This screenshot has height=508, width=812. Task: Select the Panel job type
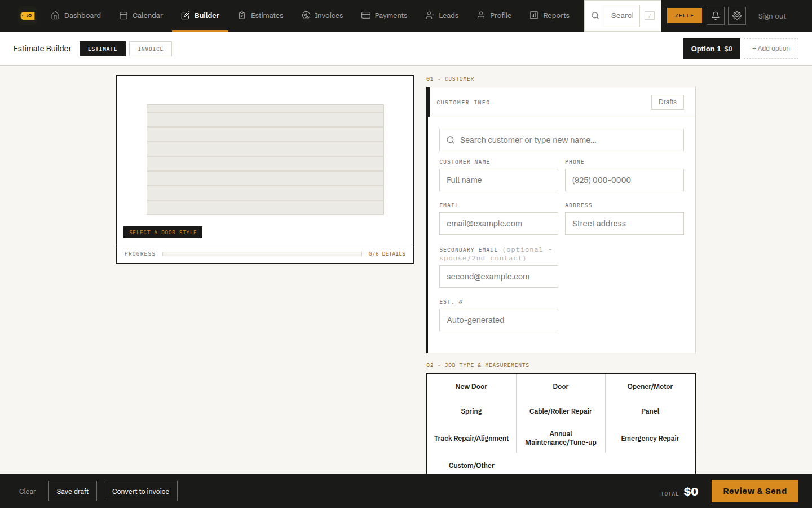650,411
